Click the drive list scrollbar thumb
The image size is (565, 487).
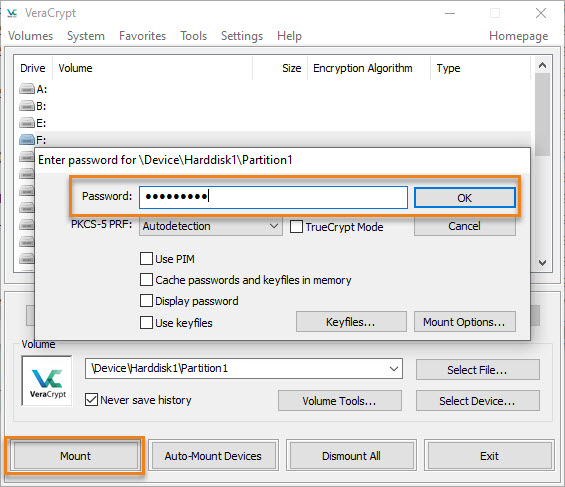point(542,114)
